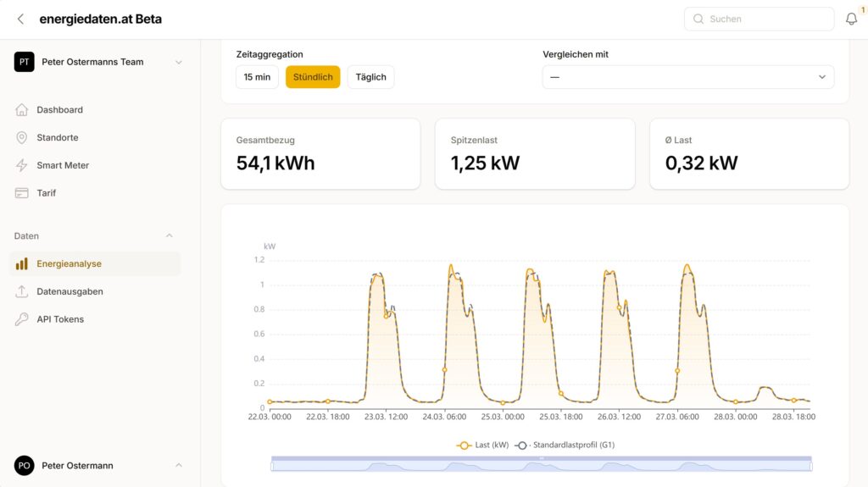Expand Peter Ostermann user menu
Image resolution: width=868 pixels, height=487 pixels.
pos(178,465)
